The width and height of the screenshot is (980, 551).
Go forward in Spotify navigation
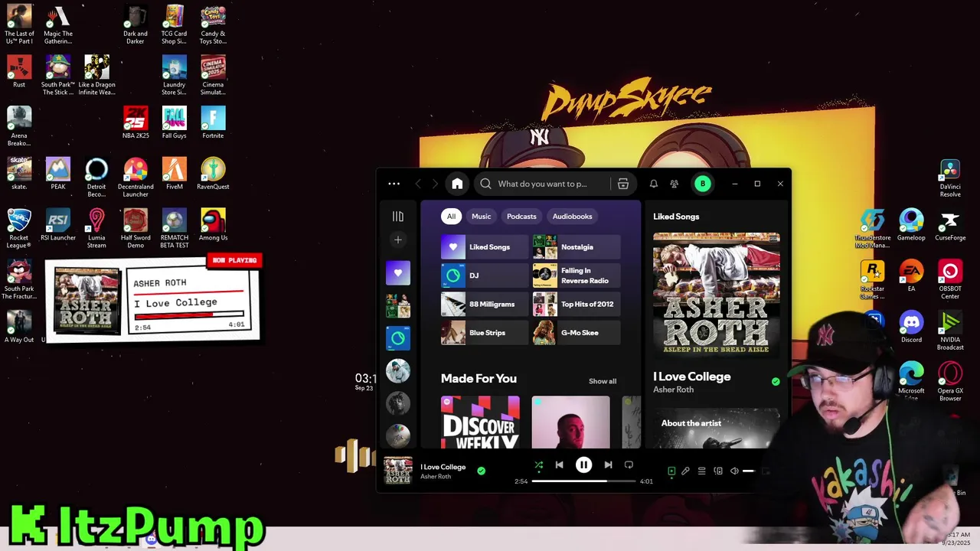tap(435, 184)
